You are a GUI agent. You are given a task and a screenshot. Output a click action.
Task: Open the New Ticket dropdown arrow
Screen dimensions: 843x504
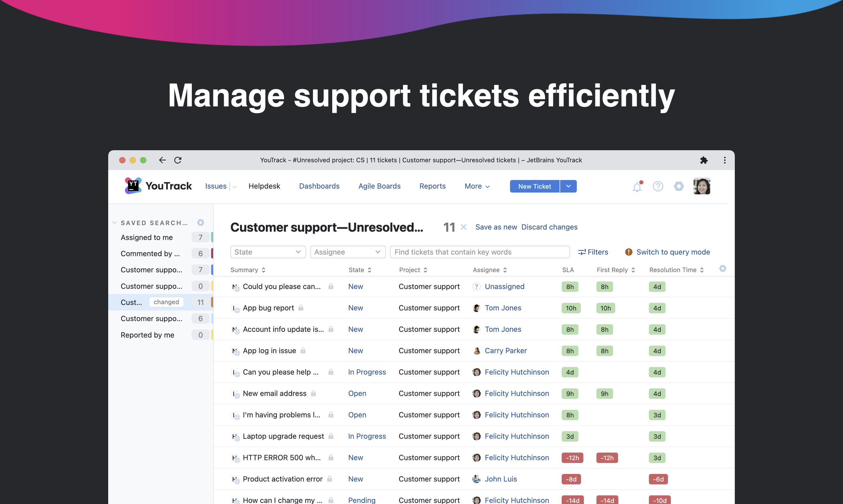click(x=568, y=186)
